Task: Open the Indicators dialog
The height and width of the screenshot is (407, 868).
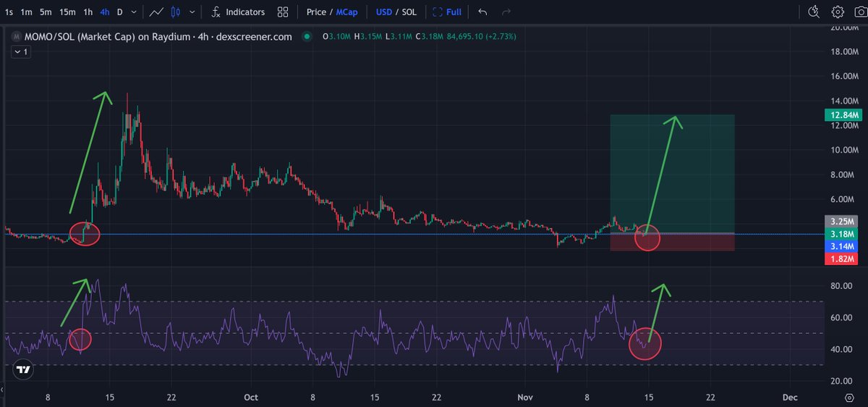Action: point(238,12)
